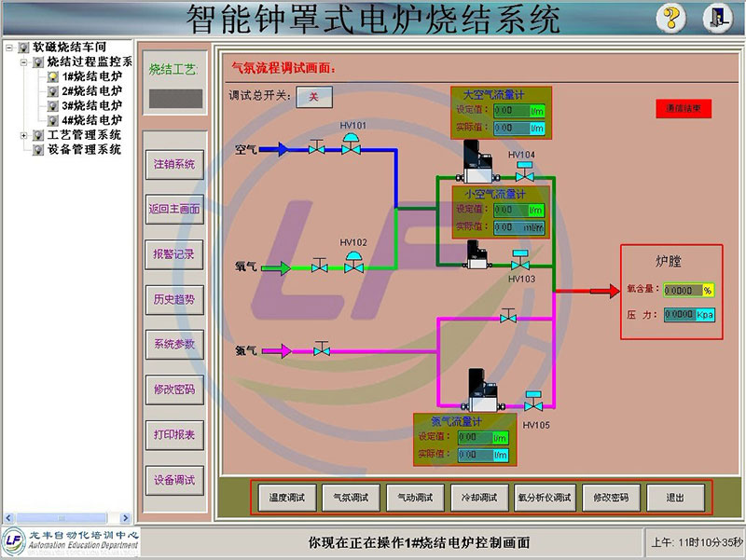
Task: Toggle the 调试总开关 master debug switch
Action: [314, 96]
